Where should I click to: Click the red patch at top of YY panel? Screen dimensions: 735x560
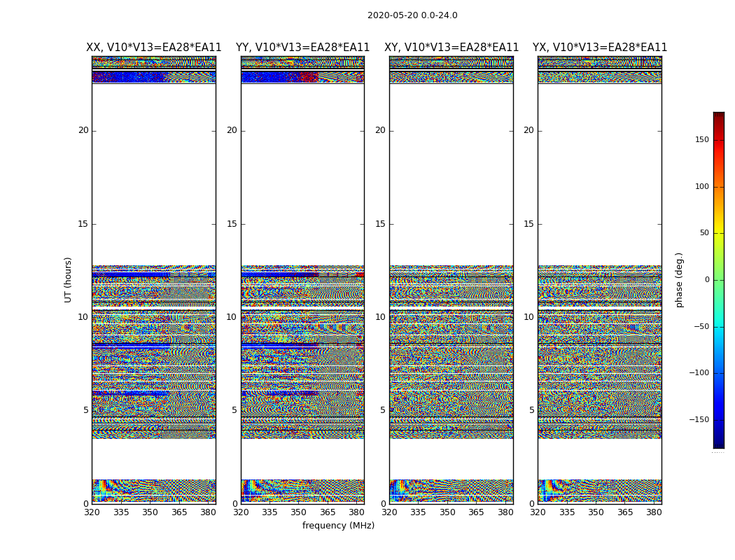(x=308, y=77)
